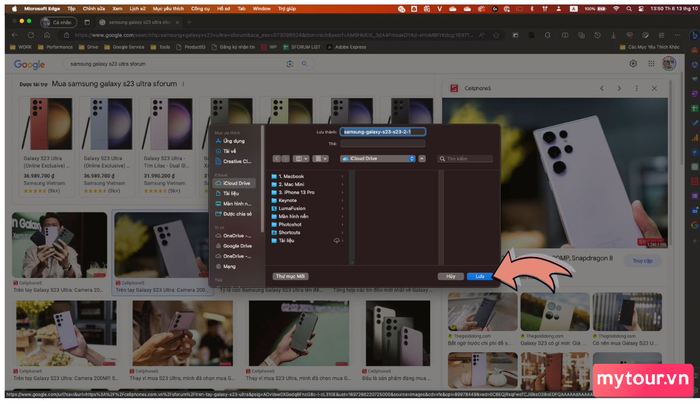The width and height of the screenshot is (700, 405).
Task: Select Google Drive in dialog sidebar
Action: 233,246
